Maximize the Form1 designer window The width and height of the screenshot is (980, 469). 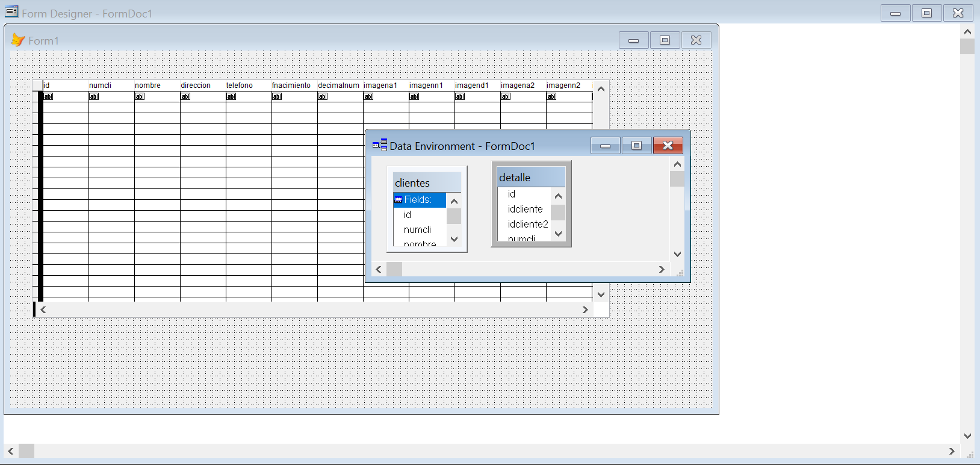click(x=665, y=40)
